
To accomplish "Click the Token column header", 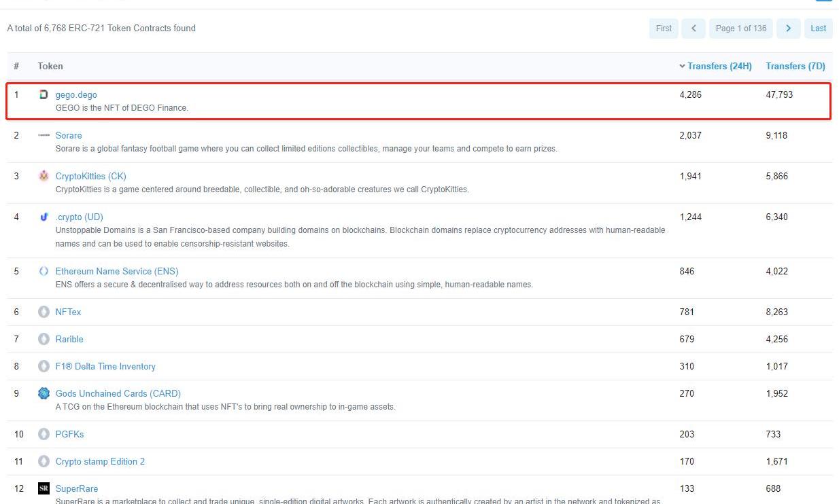I will [x=50, y=66].
